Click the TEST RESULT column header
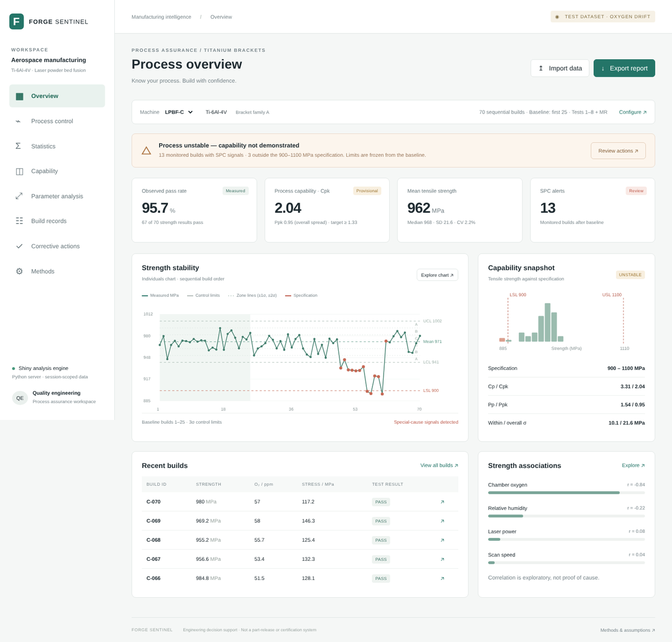 click(388, 484)
